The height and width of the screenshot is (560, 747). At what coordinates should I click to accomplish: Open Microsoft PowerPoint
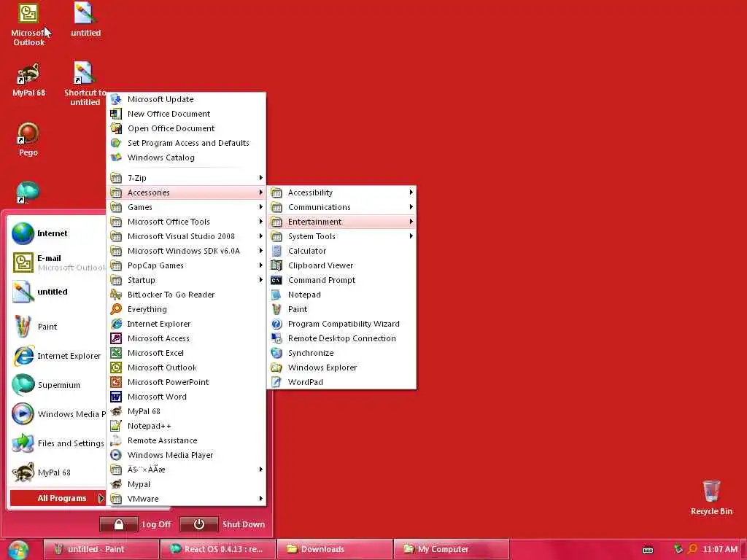point(186,382)
